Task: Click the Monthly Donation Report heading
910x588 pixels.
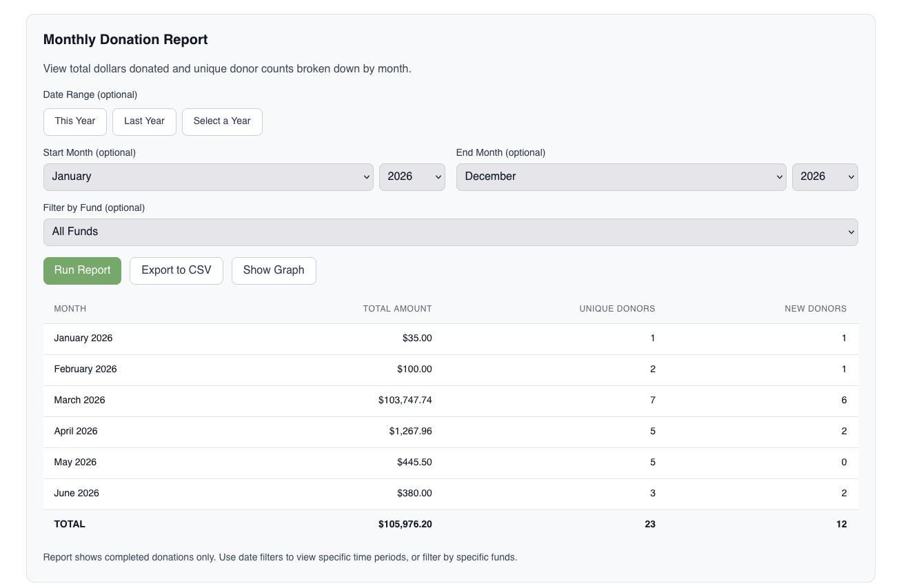Action: click(125, 40)
